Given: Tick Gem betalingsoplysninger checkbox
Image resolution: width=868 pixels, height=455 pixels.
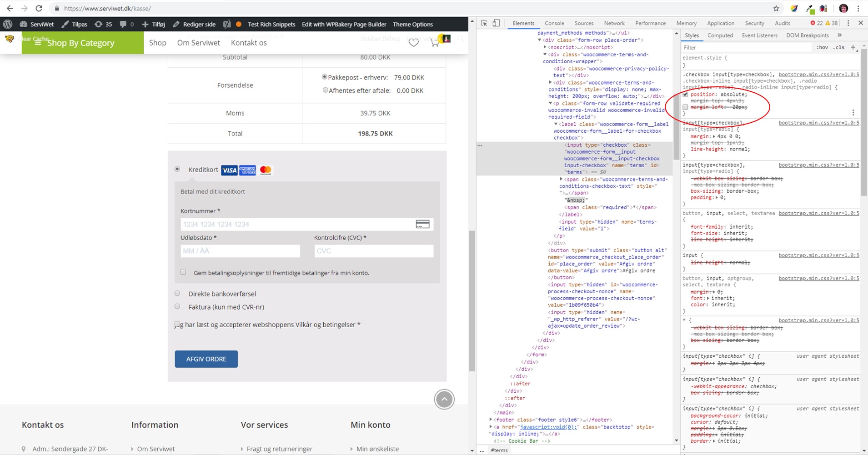Looking at the screenshot, I should (x=183, y=272).
